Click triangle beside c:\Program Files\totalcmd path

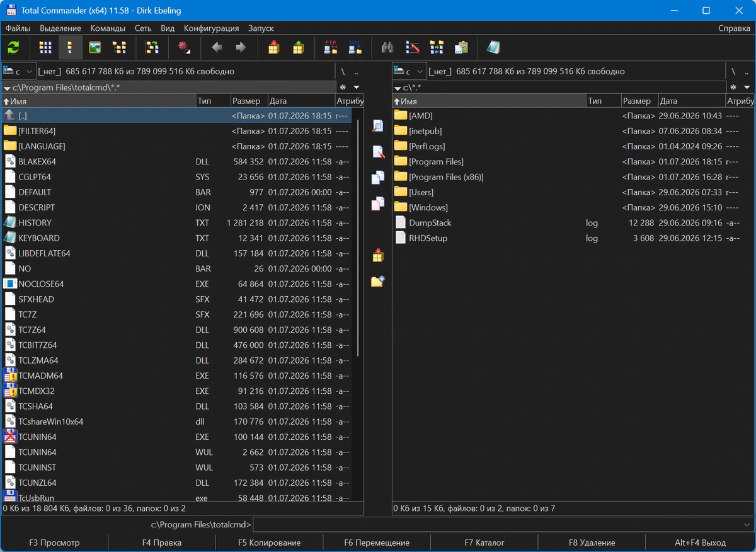(7, 88)
